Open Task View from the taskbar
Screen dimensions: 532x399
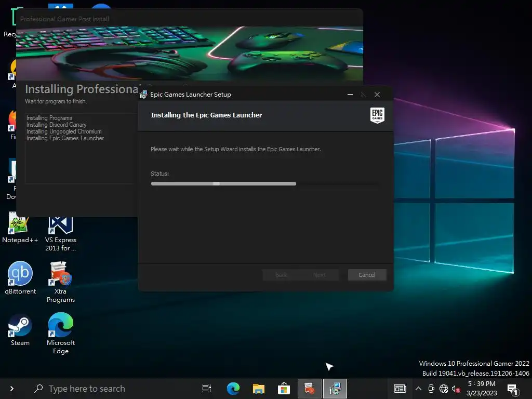tap(207, 389)
